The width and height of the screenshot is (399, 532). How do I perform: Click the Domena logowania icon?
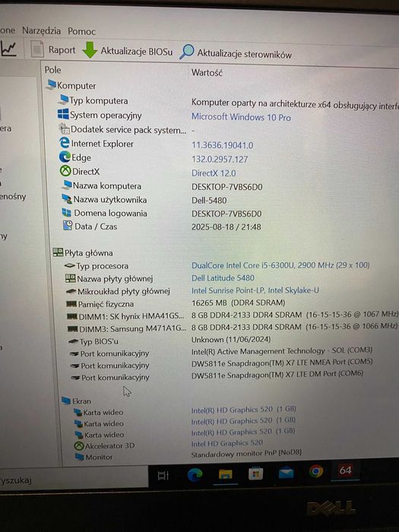point(67,212)
